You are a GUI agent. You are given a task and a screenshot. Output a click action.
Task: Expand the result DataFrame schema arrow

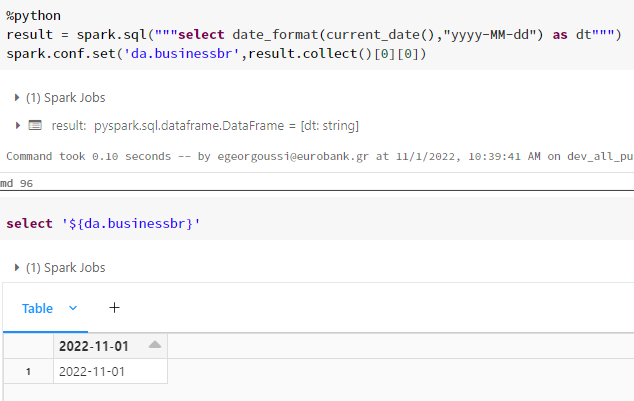click(x=18, y=125)
